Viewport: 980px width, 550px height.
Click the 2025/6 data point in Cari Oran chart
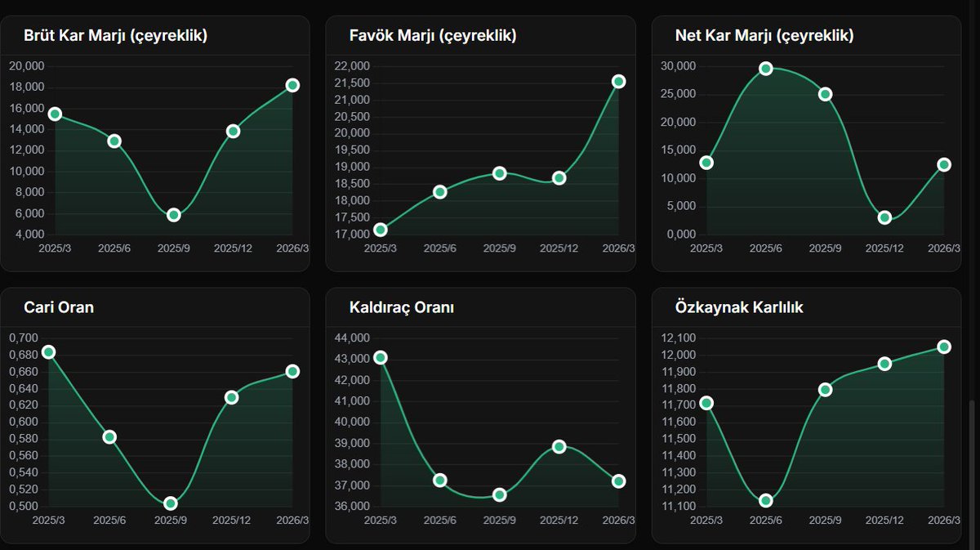pyautogui.click(x=109, y=437)
